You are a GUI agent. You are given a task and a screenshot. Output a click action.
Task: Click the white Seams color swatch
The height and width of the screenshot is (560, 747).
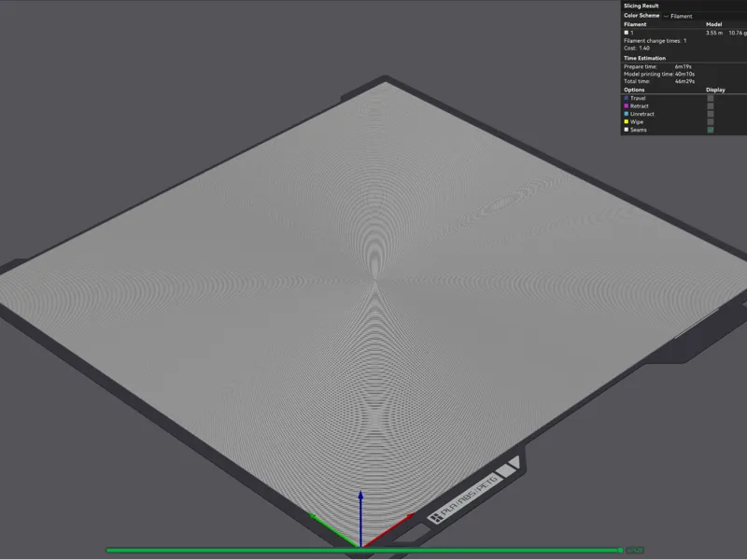pyautogui.click(x=627, y=130)
